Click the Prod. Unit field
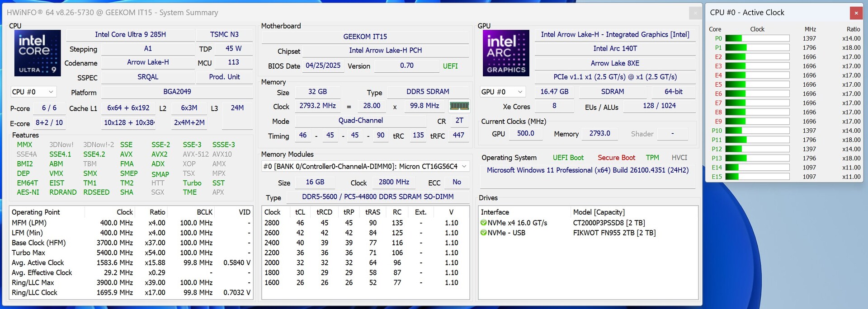Screen dimensions: 868x309 click(224, 77)
